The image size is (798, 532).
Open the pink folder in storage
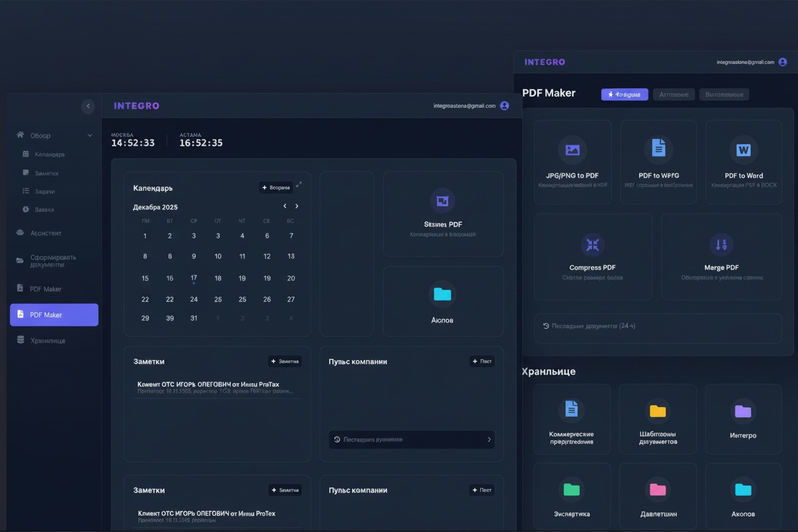(x=657, y=490)
